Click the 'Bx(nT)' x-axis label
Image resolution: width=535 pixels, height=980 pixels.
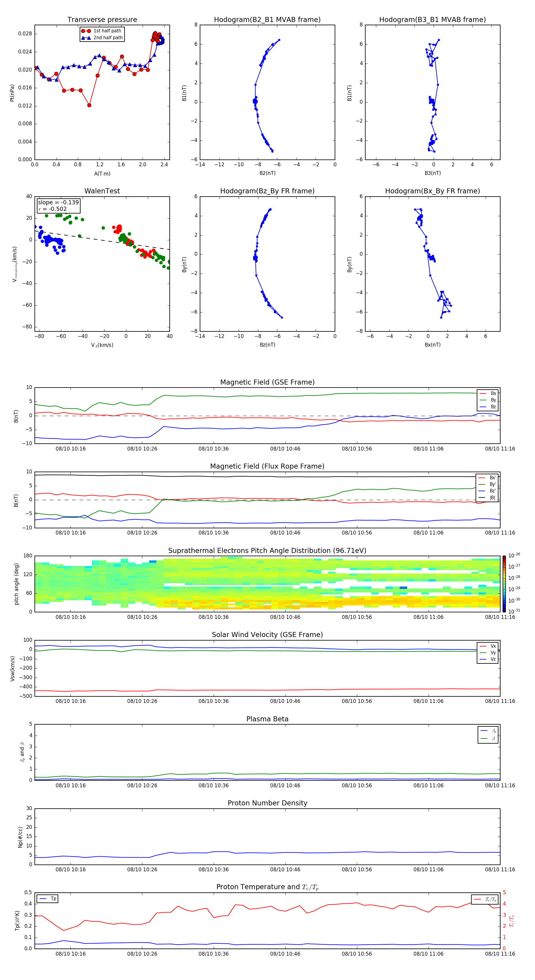point(432,345)
